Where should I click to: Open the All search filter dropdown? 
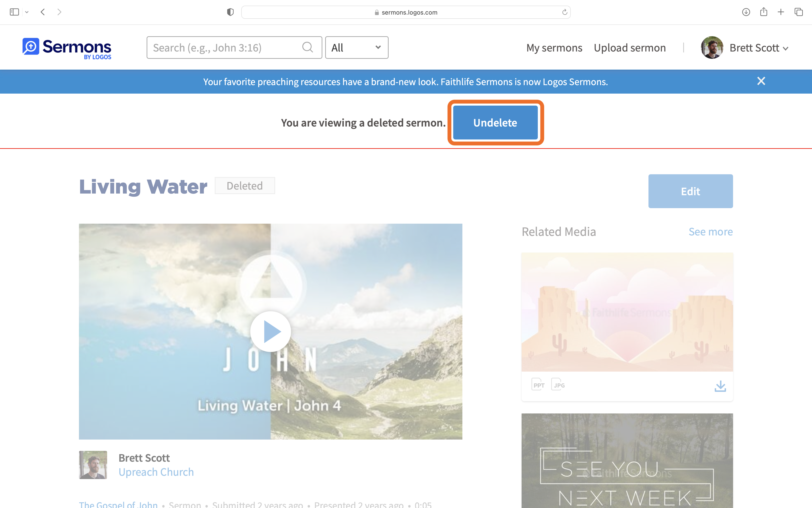357,48
